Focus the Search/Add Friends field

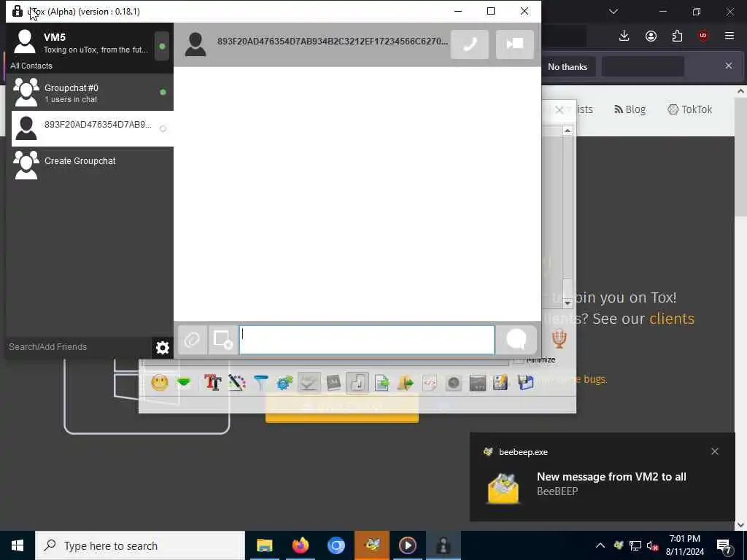pyautogui.click(x=79, y=347)
